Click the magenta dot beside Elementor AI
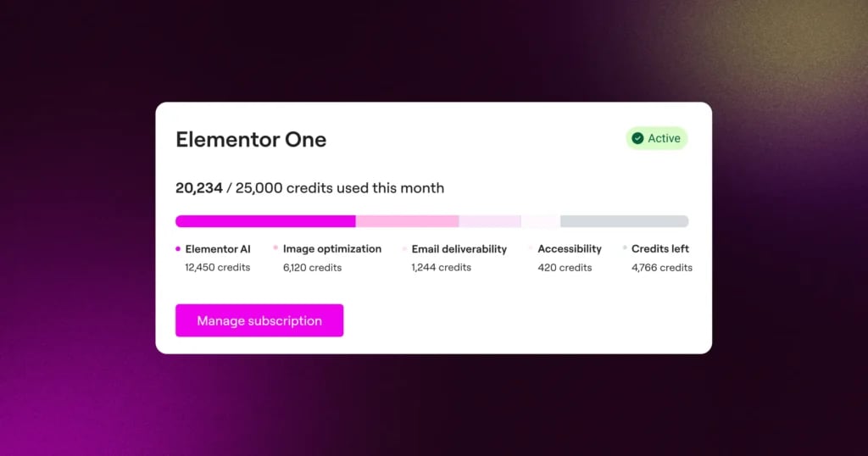The image size is (868, 456). pyautogui.click(x=178, y=249)
